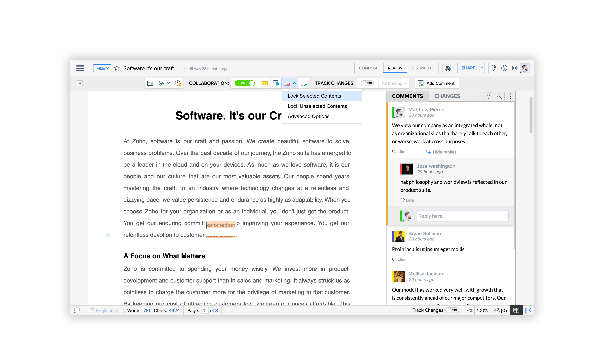
Task: Search comments with magnifier icon
Action: tap(499, 96)
